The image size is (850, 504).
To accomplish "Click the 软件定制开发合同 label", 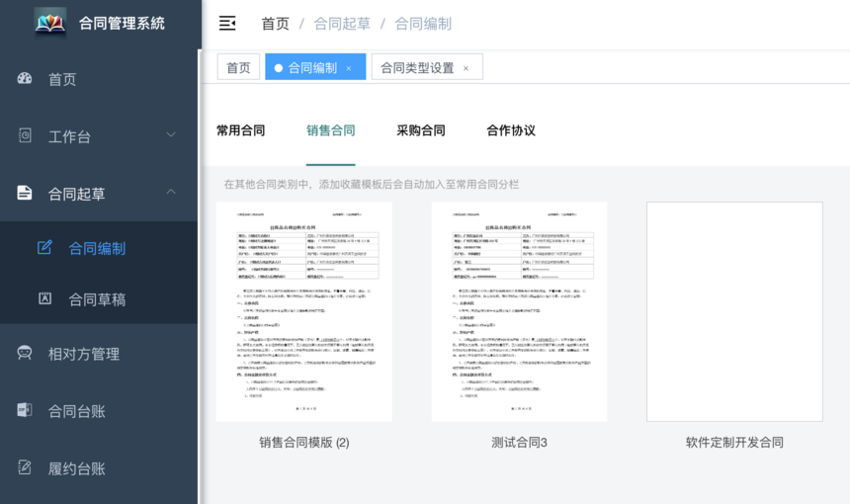I will [734, 442].
